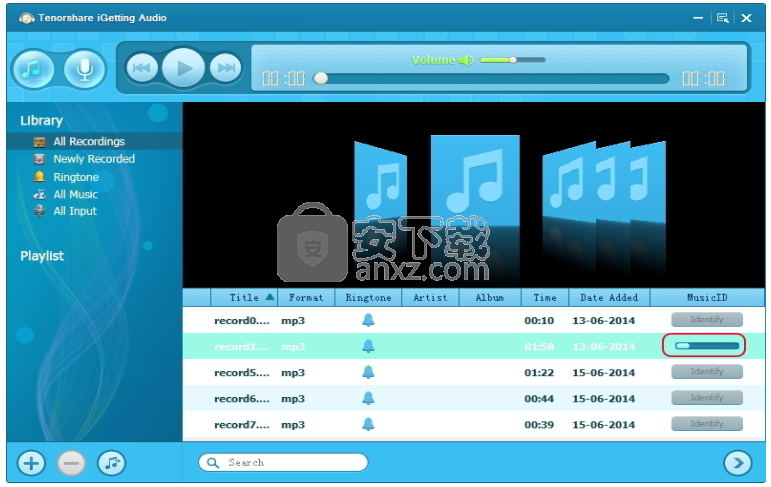Click the ringtone bell for record7
Viewport: 771px width, 487px height.
point(368,424)
